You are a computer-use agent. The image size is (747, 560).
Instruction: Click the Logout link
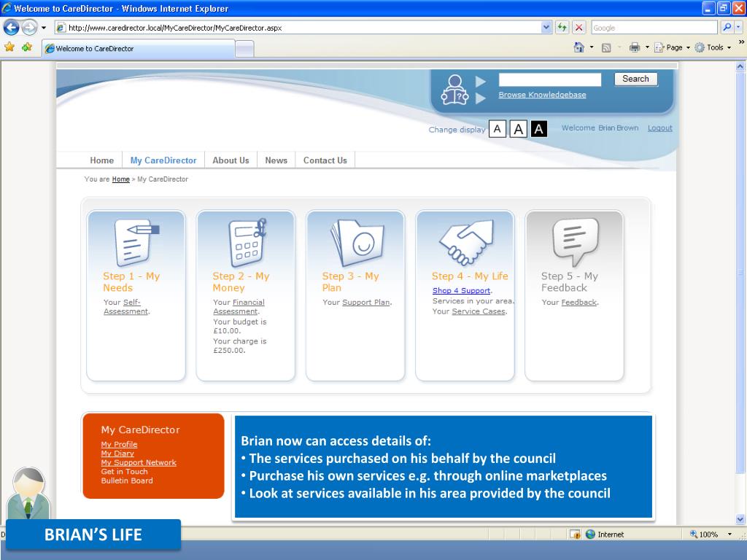[659, 128]
